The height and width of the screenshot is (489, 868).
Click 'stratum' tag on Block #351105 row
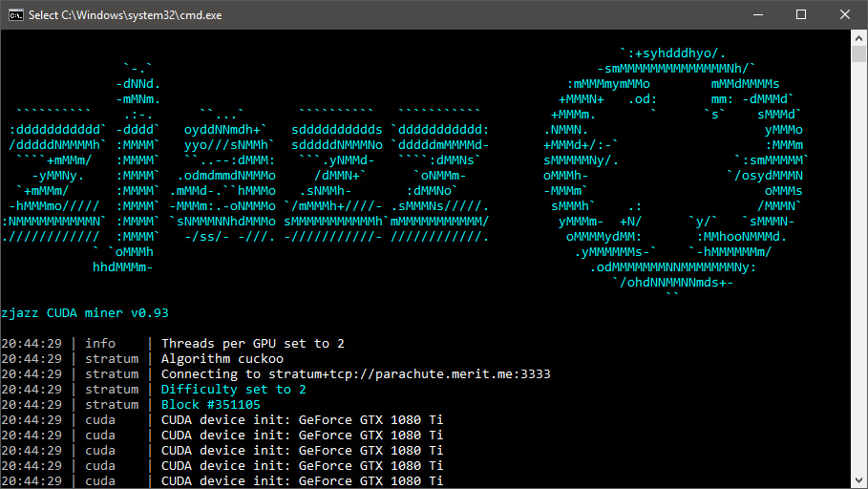coord(112,404)
